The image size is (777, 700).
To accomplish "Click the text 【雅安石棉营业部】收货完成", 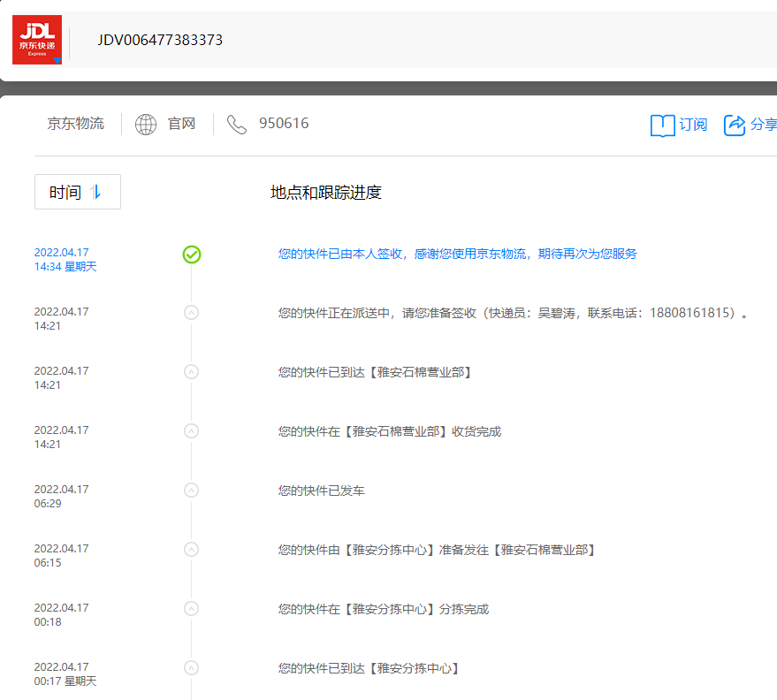I will (421, 431).
